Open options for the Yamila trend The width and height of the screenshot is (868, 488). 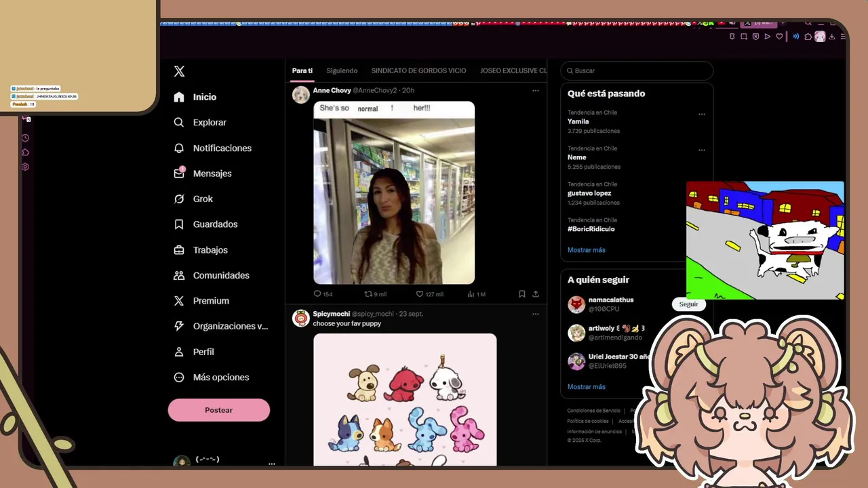pyautogui.click(x=702, y=114)
